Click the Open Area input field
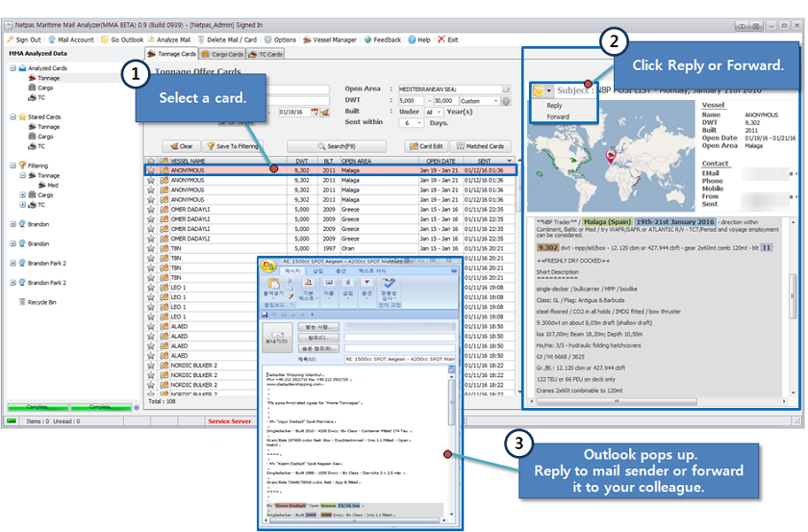 click(x=449, y=89)
